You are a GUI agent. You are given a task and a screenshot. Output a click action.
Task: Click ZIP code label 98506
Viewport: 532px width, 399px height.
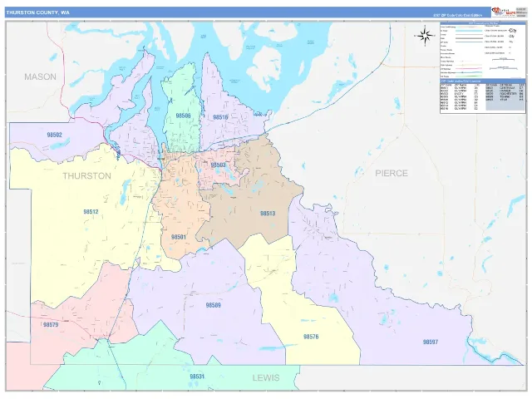click(183, 116)
